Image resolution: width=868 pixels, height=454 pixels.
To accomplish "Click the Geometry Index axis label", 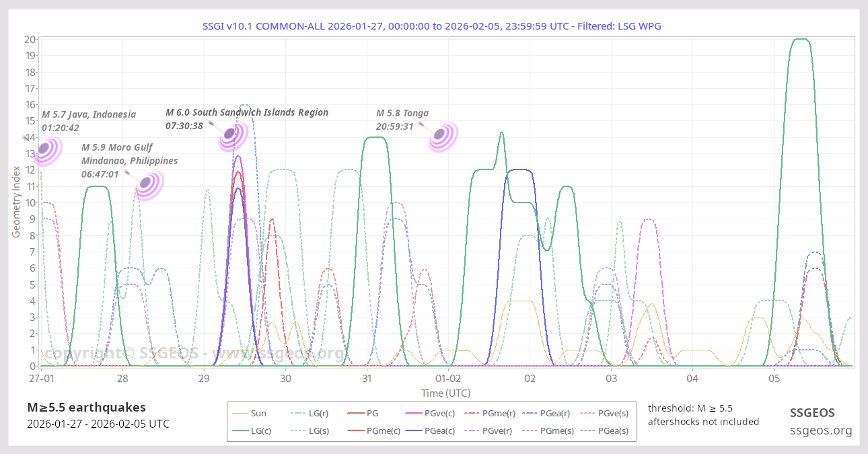I will [x=16, y=203].
